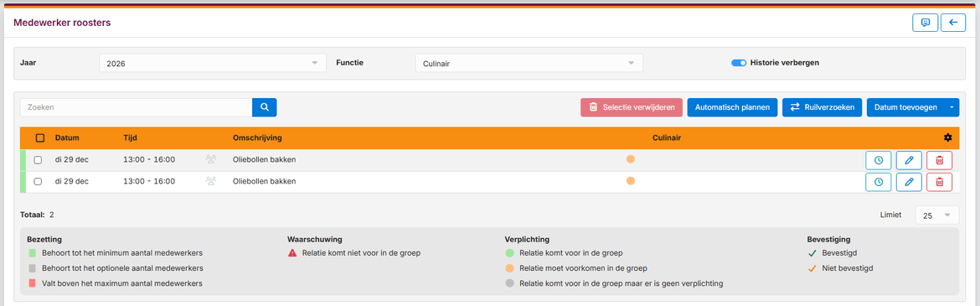Click group people icon in second row
This screenshot has width=980, height=306.
[x=210, y=181]
